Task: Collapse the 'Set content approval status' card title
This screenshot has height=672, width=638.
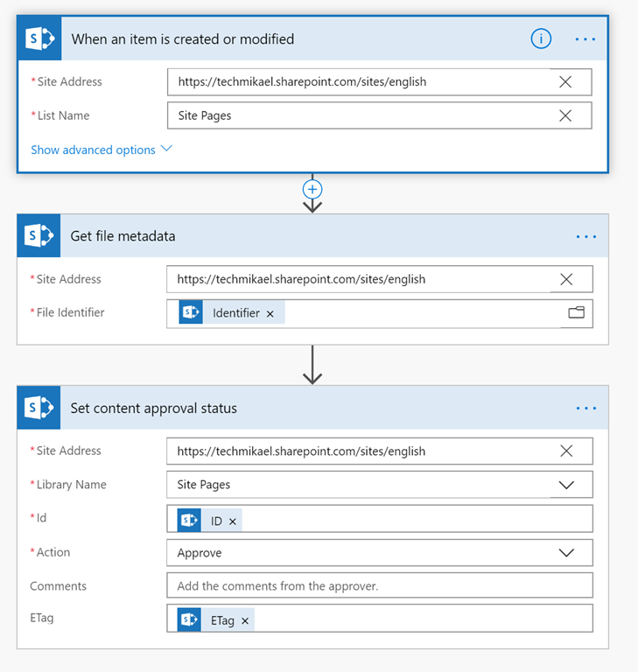Action: point(153,408)
